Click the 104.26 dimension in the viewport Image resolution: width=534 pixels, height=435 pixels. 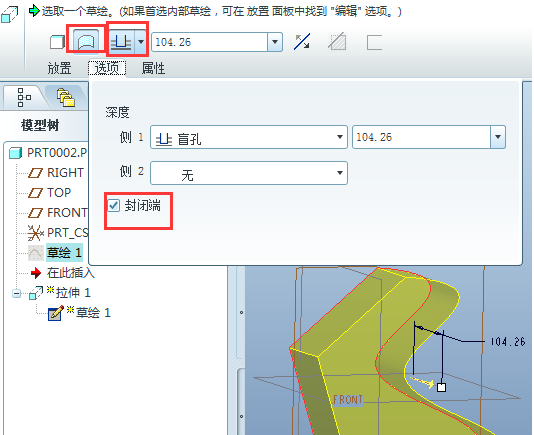click(x=507, y=342)
